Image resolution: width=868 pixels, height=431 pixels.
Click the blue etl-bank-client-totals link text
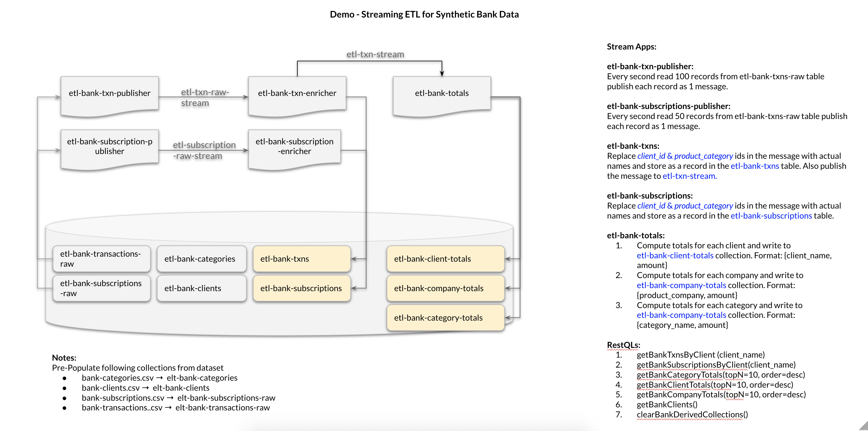pyautogui.click(x=675, y=256)
